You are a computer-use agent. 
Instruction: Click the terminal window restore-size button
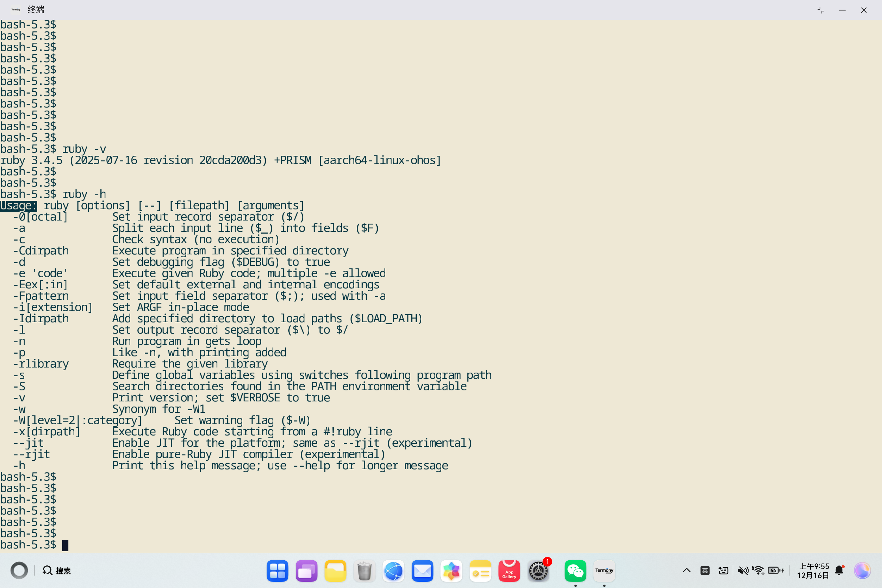[821, 10]
